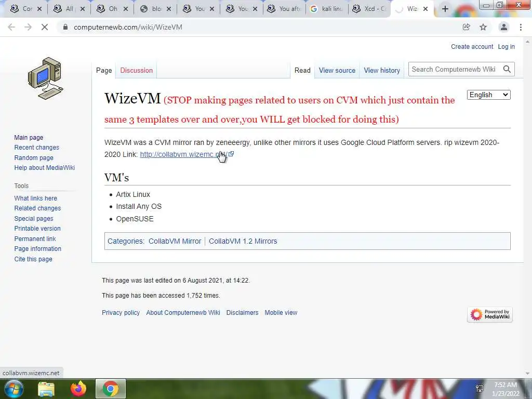Select the Page tab
The width and height of the screenshot is (532, 399).
(x=104, y=70)
